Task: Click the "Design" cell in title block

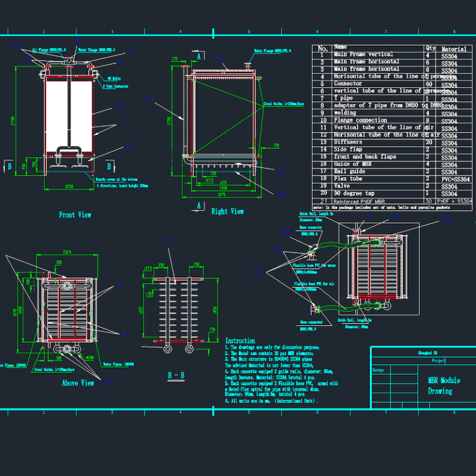Action: coord(378,370)
